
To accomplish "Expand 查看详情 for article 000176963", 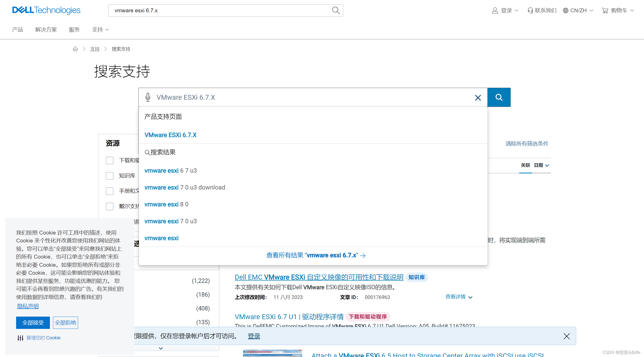I will point(459,297).
